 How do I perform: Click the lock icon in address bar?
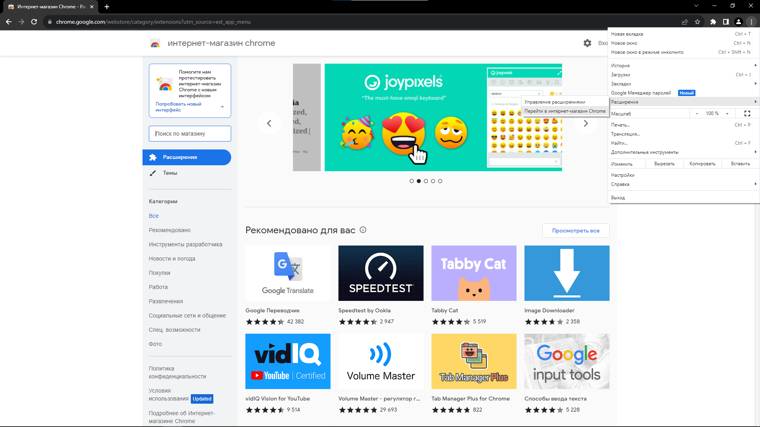[x=49, y=22]
